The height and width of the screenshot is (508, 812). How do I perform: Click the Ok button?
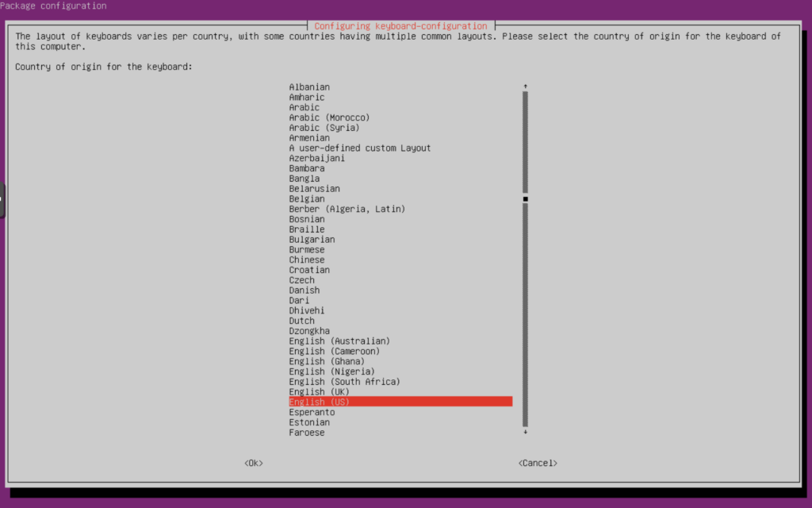(x=254, y=463)
